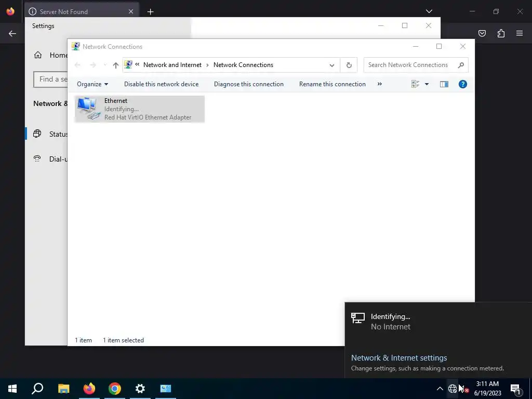Open taskbar search
This screenshot has height=399, width=532.
pos(37,389)
